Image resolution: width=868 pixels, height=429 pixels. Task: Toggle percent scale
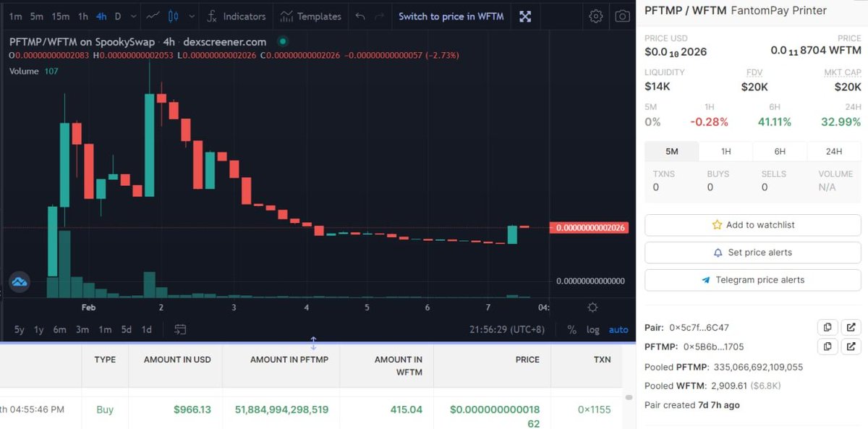point(572,329)
